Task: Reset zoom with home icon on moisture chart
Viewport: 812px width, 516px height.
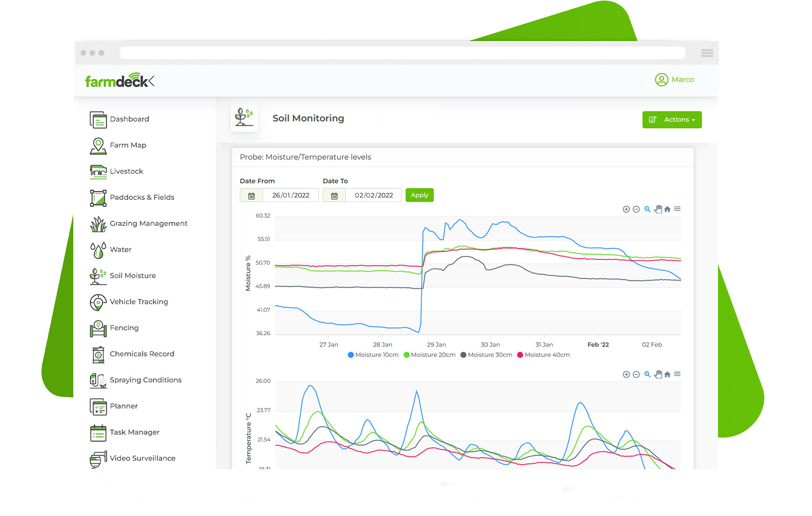Action: click(667, 209)
